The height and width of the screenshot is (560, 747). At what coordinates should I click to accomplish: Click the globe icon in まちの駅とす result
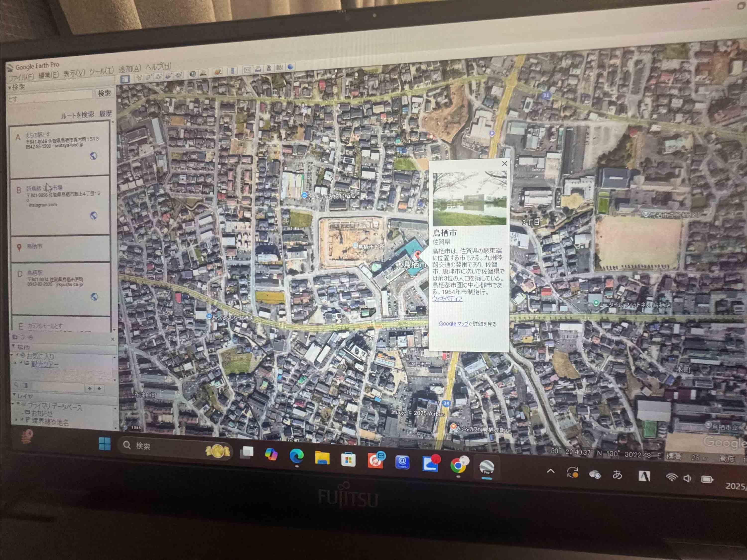pyautogui.click(x=93, y=156)
